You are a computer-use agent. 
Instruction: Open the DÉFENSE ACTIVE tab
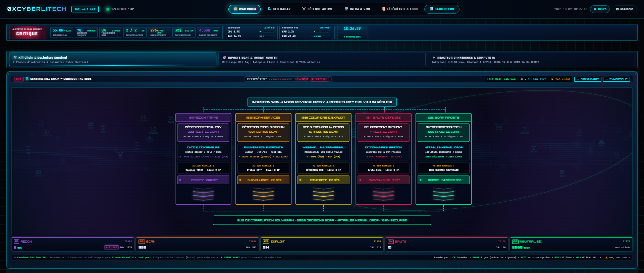(318, 9)
